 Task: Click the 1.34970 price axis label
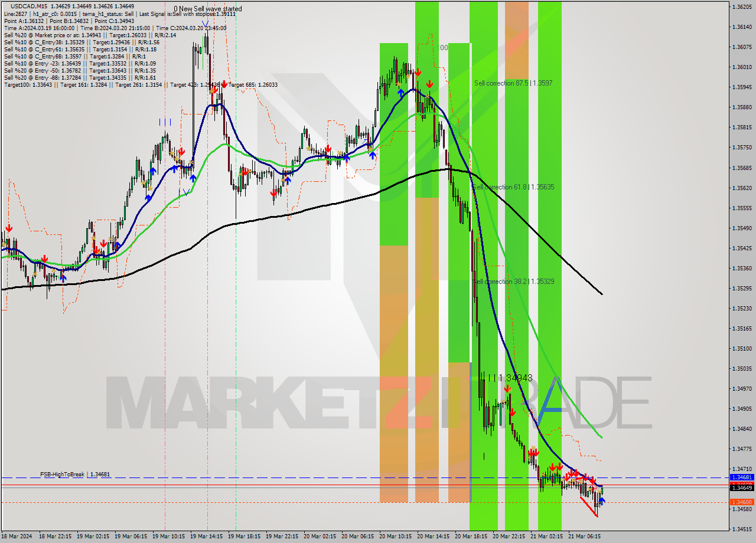(741, 388)
